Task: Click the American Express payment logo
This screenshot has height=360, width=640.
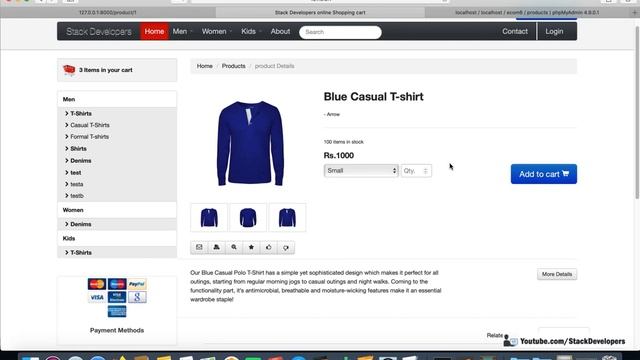Action: click(117, 311)
